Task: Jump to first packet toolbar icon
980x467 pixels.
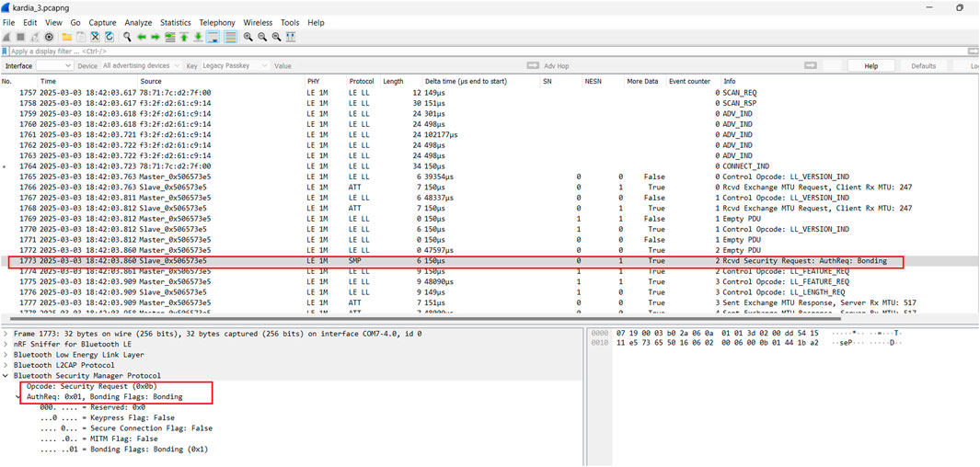Action: point(184,37)
